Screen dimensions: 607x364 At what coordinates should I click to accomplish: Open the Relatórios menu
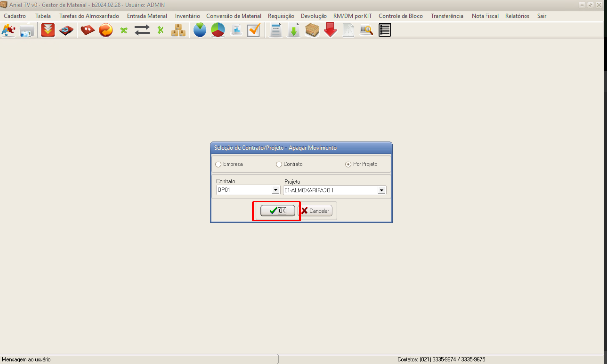click(x=517, y=16)
